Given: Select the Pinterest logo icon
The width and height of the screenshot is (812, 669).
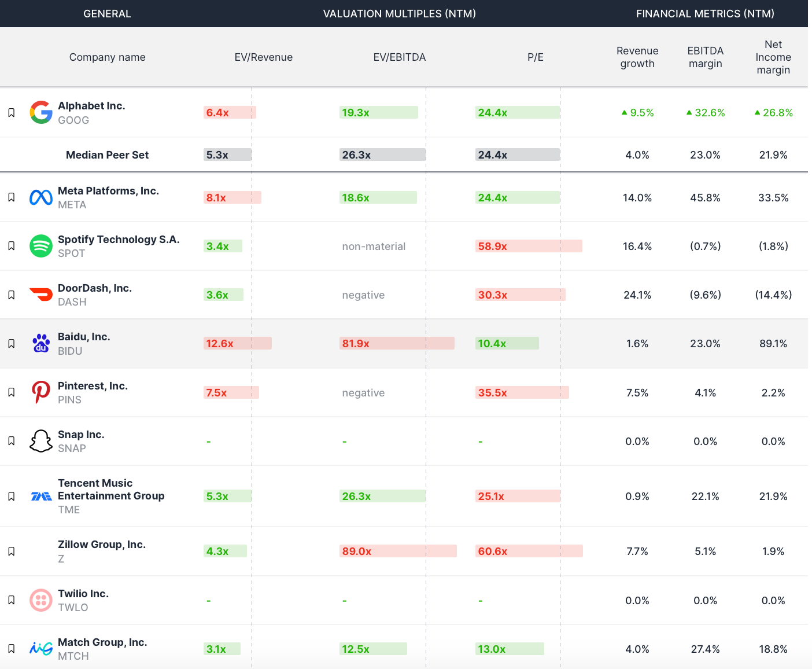Looking at the screenshot, I should (40, 392).
